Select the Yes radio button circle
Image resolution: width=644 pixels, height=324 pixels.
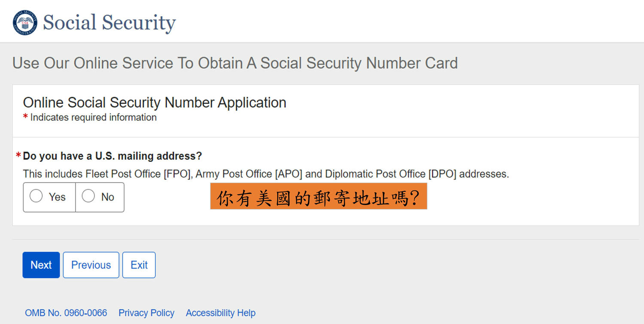point(36,196)
